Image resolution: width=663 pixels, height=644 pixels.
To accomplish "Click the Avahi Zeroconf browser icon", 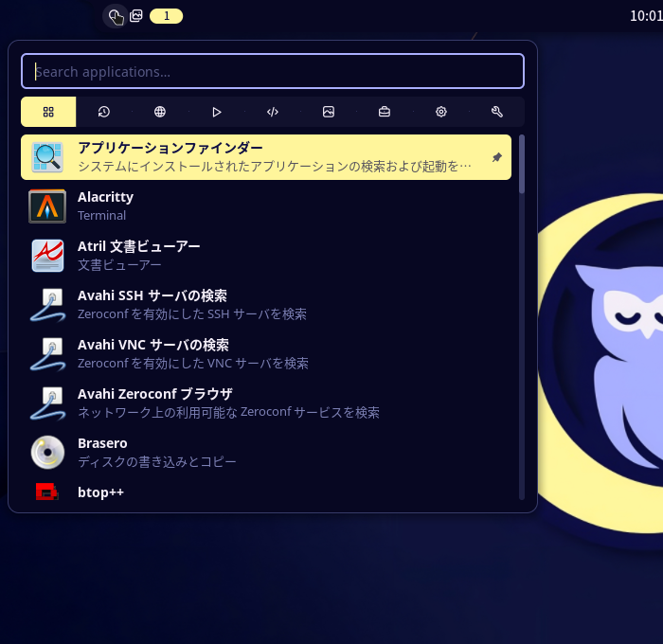I will click(47, 403).
